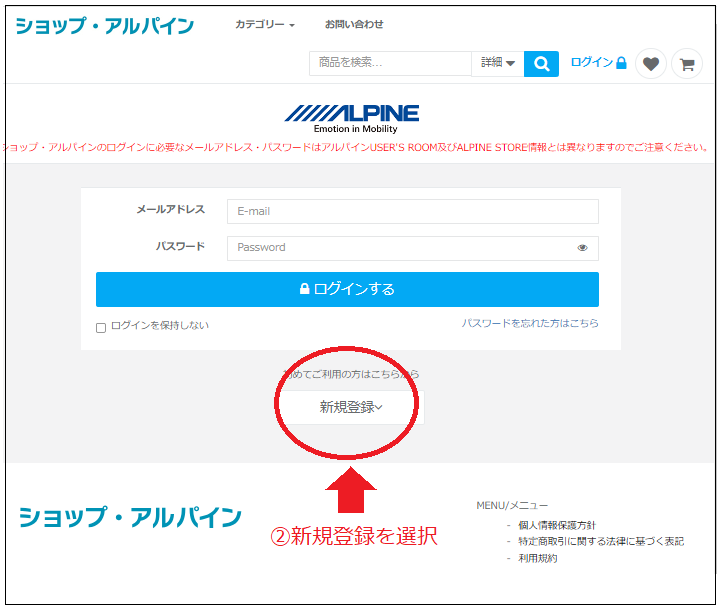
Task: Open パスワードを忘れた方はこちら link
Action: [530, 323]
